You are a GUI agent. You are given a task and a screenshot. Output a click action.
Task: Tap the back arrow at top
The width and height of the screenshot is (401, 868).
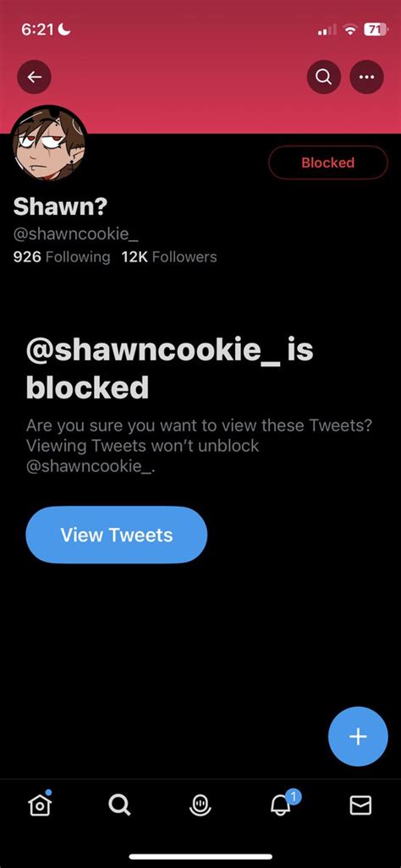click(x=35, y=77)
